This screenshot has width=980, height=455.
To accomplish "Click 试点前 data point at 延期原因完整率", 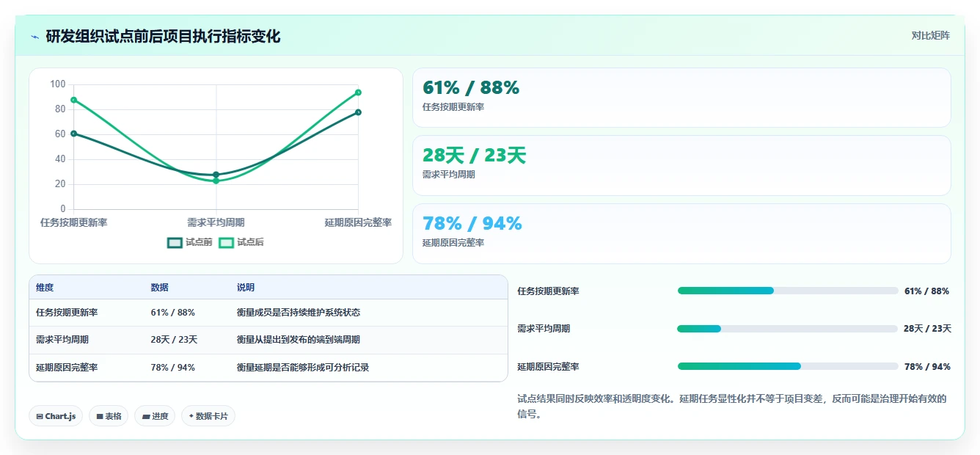I will pyautogui.click(x=358, y=112).
